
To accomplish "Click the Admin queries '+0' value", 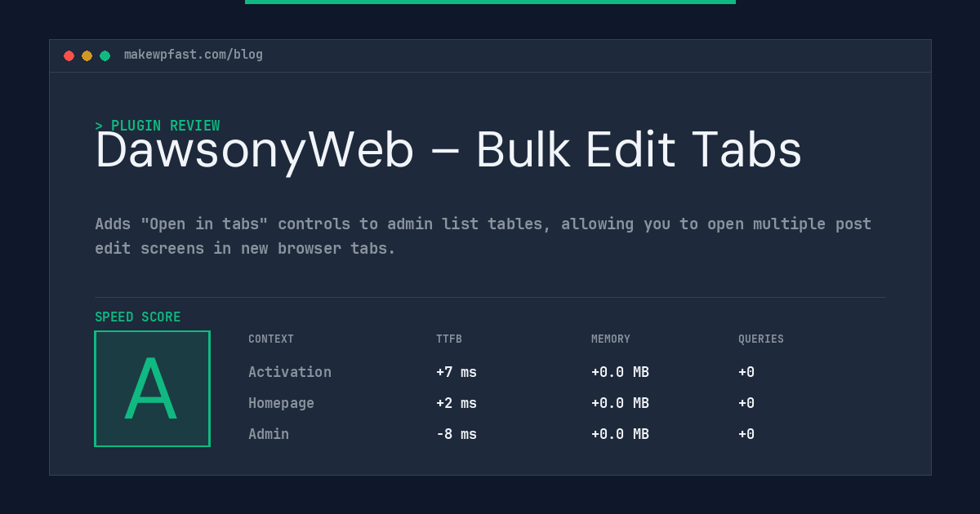I will (746, 434).
